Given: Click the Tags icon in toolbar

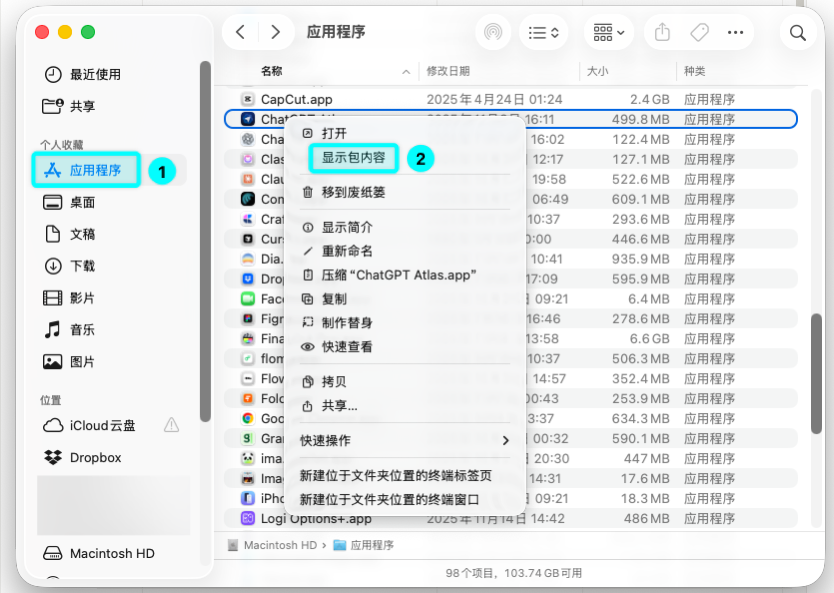Looking at the screenshot, I should pyautogui.click(x=699, y=32).
